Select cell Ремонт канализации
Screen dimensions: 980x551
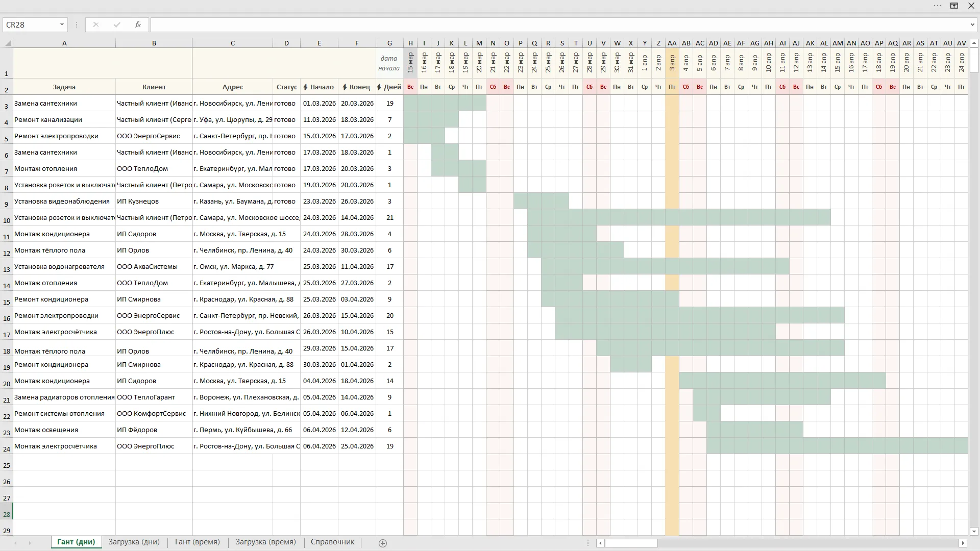64,120
